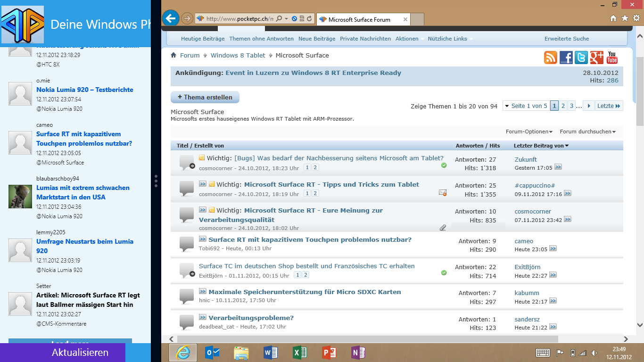Image resolution: width=644 pixels, height=362 pixels.
Task: Click the browser Back arrow button
Action: 170,18
